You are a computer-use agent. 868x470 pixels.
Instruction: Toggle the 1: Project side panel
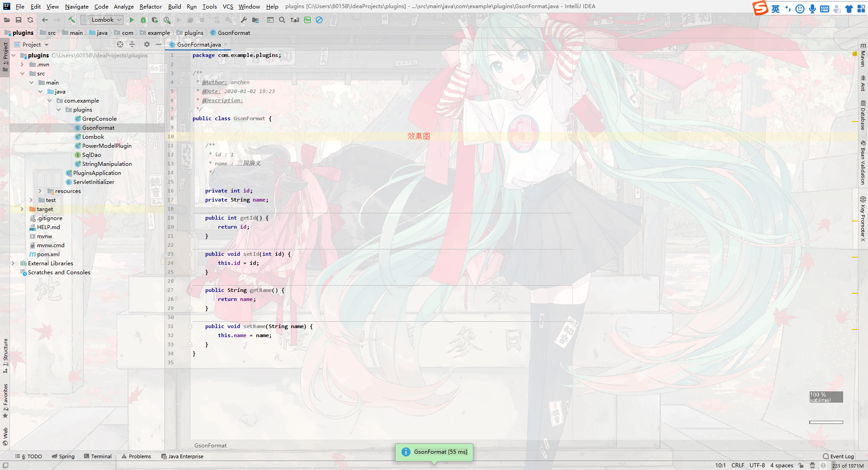5,56
